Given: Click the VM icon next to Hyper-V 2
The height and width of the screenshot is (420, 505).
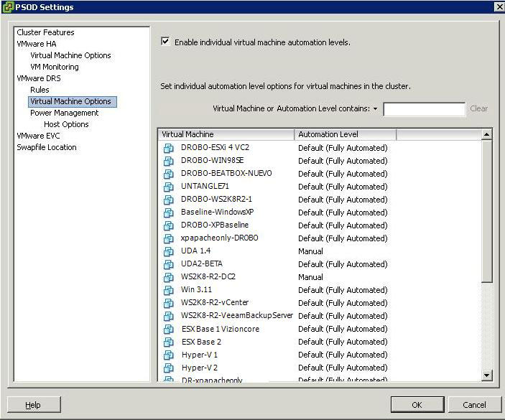Looking at the screenshot, I should (x=168, y=368).
